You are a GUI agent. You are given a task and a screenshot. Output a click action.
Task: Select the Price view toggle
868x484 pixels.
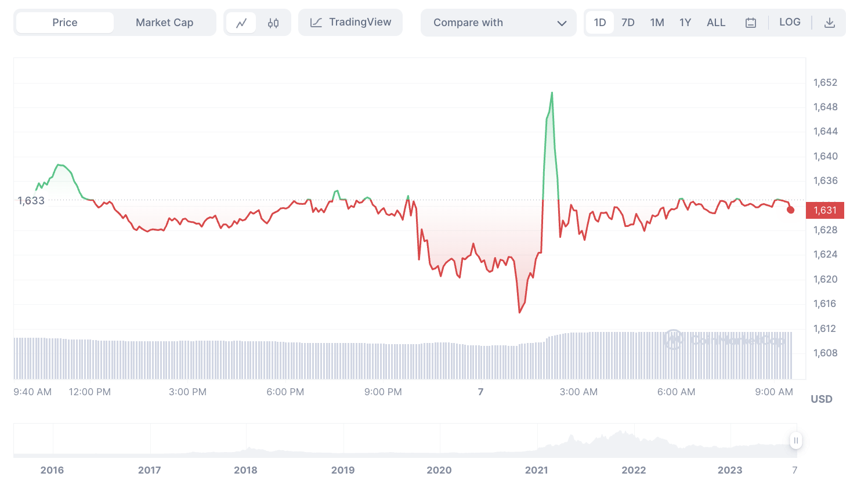[x=65, y=23]
